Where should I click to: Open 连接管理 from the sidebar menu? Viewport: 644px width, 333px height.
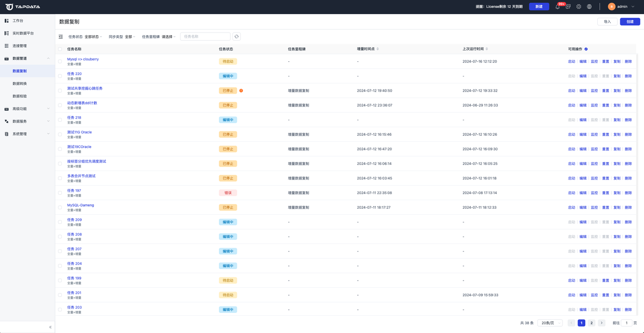[20, 46]
